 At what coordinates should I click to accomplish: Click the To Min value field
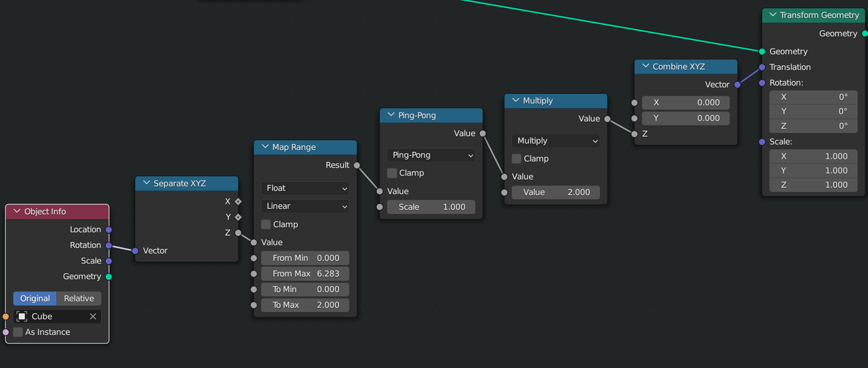click(305, 289)
